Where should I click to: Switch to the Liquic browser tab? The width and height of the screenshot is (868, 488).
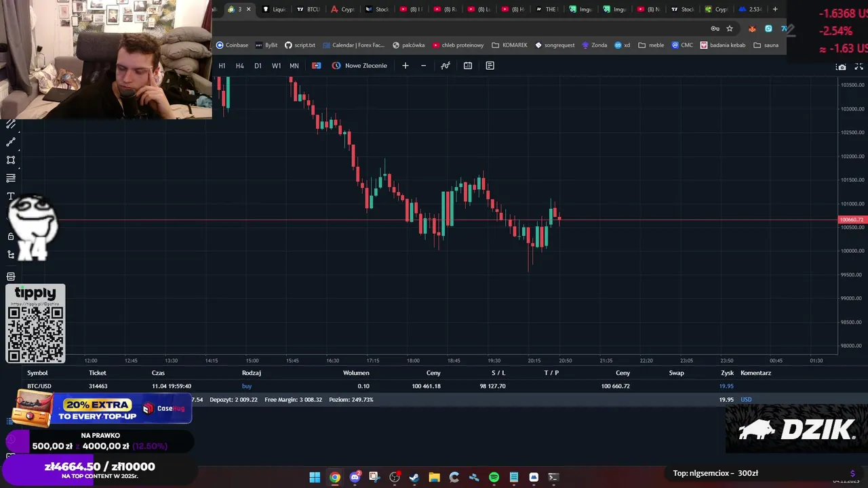point(274,9)
